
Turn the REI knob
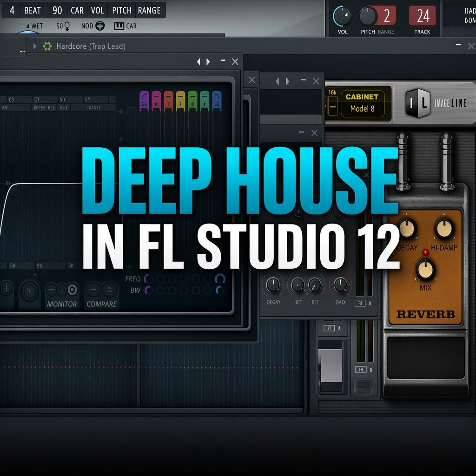315,285
